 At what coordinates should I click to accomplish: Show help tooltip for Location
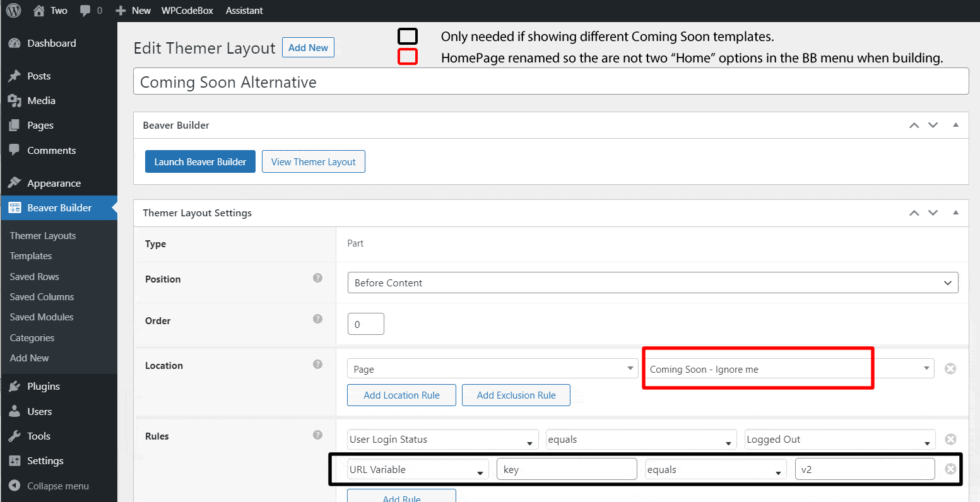click(318, 364)
